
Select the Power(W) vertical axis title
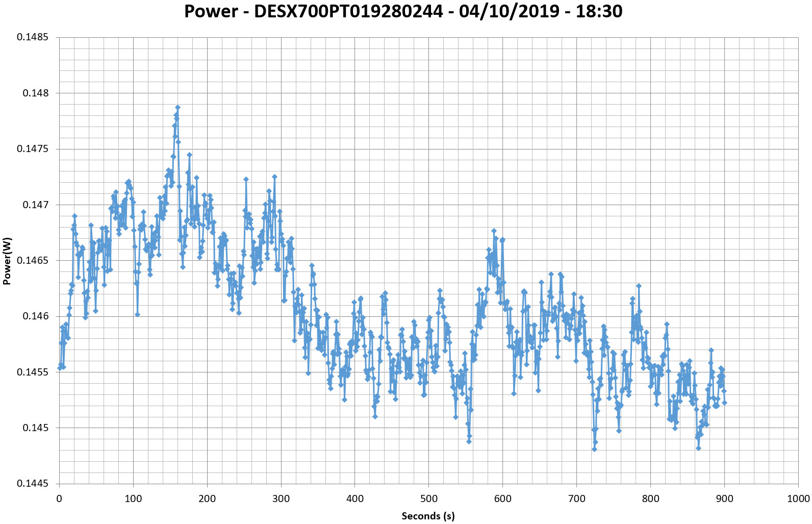point(7,261)
